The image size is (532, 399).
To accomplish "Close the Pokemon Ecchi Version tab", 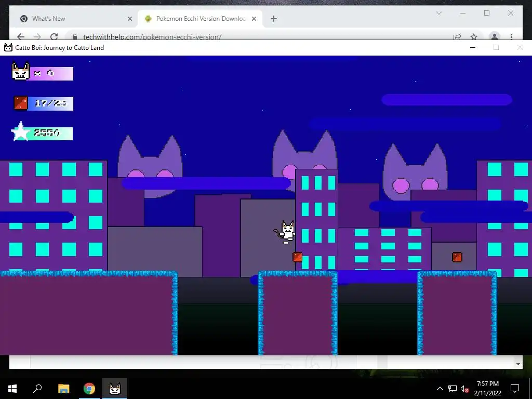I will pyautogui.click(x=254, y=19).
